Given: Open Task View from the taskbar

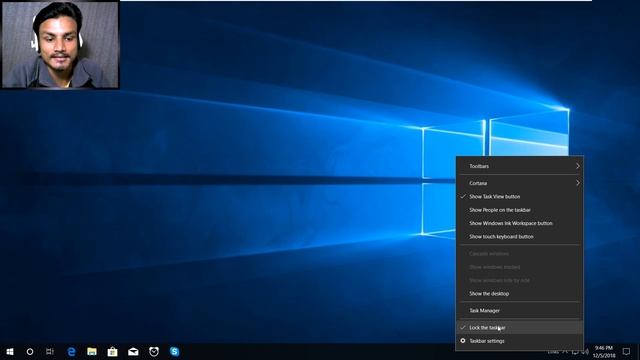Looking at the screenshot, I should [x=50, y=351].
